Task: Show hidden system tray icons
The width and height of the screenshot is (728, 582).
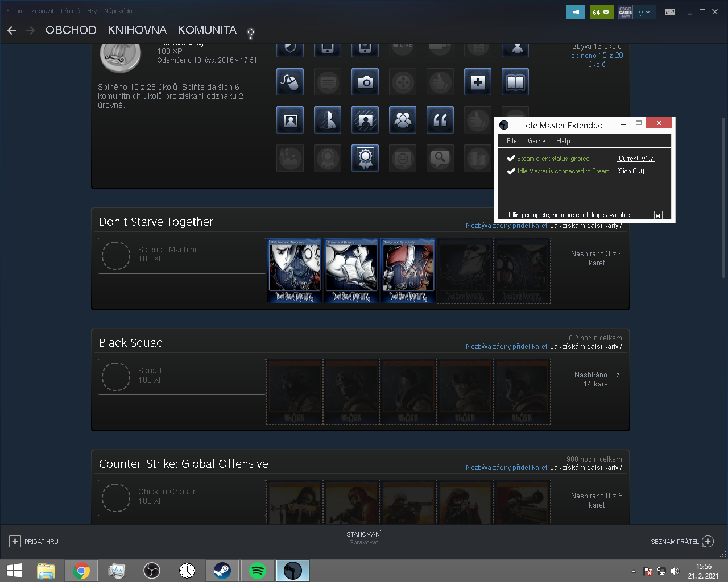Action: tap(634, 571)
